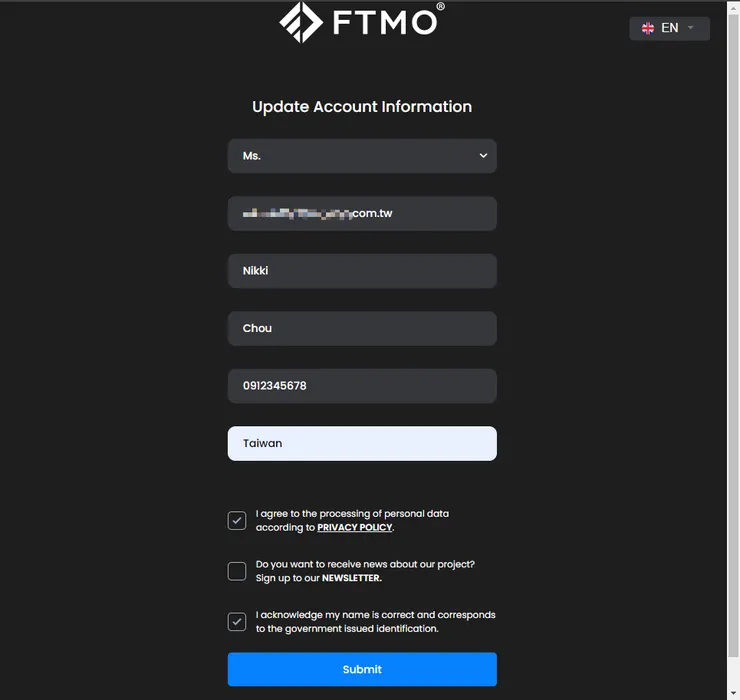Click the chevron on the title select box
The height and width of the screenshot is (700, 740).
click(x=483, y=156)
